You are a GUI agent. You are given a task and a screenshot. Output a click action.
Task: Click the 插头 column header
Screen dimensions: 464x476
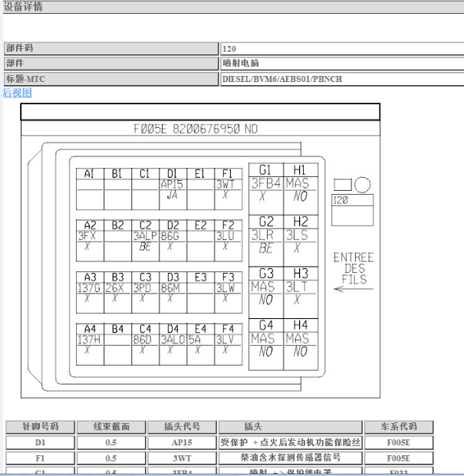point(291,427)
